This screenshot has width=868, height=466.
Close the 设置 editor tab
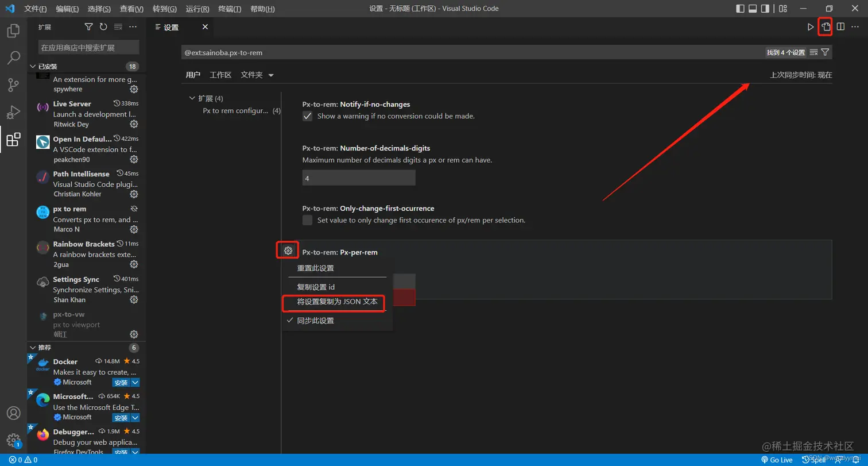pos(206,27)
